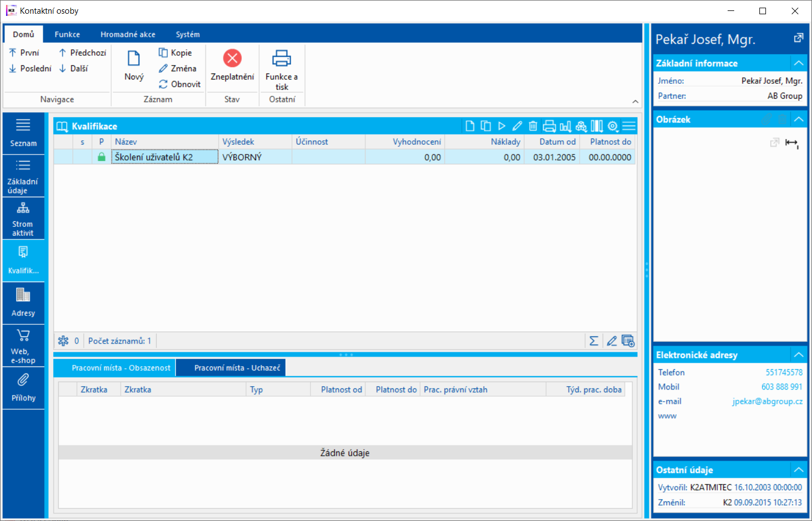This screenshot has width=812, height=521.
Task: Click the mobile number 603 888 991
Action: coord(782,387)
